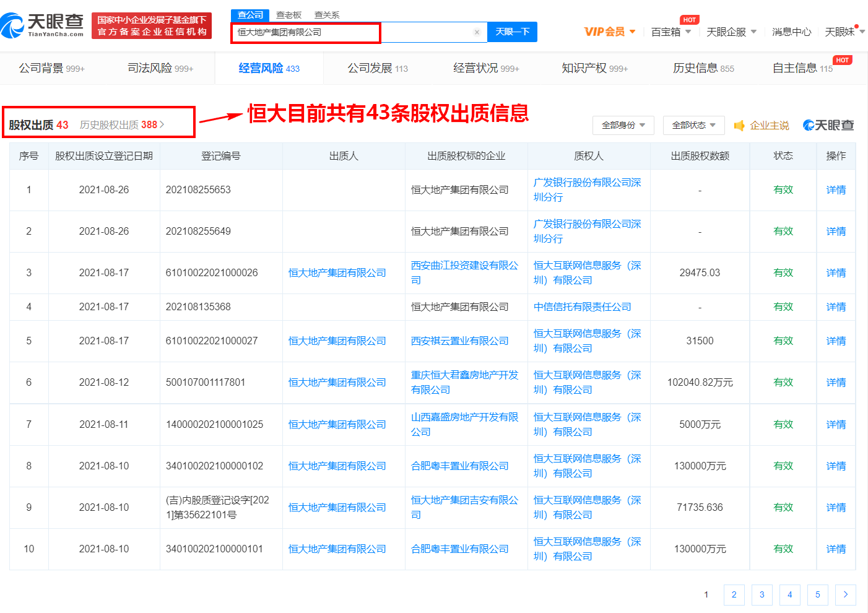Viewport: 868px width, 613px height.
Task: Click the 股权出质 43 heading
Action: click(38, 125)
